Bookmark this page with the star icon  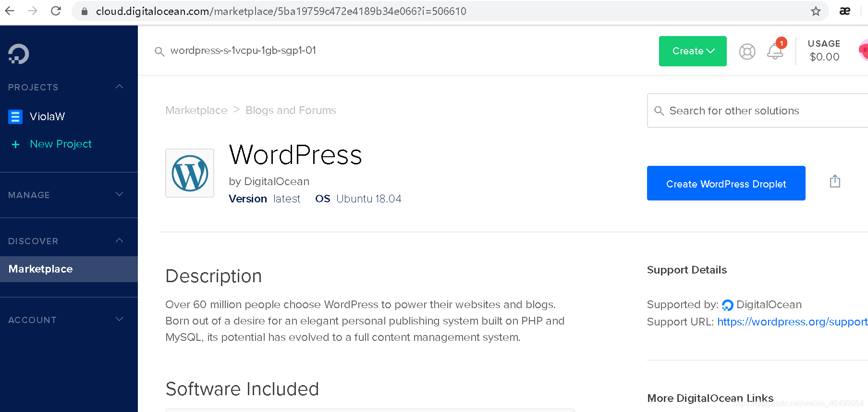click(x=816, y=11)
